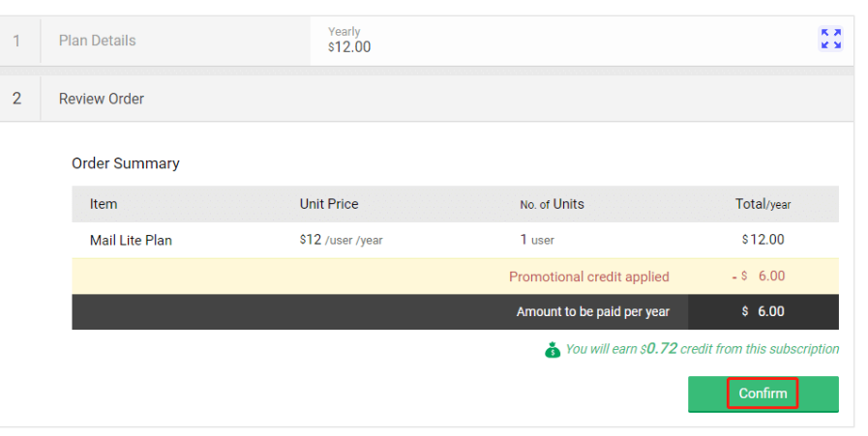Click the $0.72 credit earning message
The height and width of the screenshot is (436, 868).
tap(702, 349)
